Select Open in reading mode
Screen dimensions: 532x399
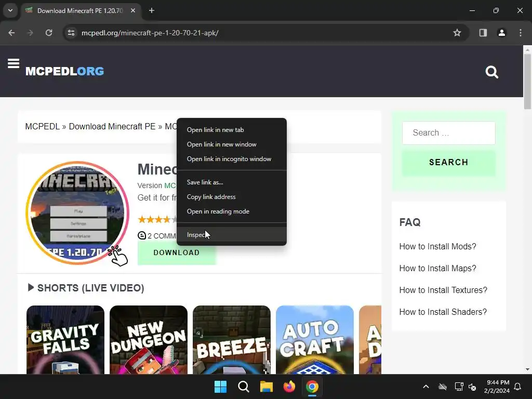click(x=231, y=212)
